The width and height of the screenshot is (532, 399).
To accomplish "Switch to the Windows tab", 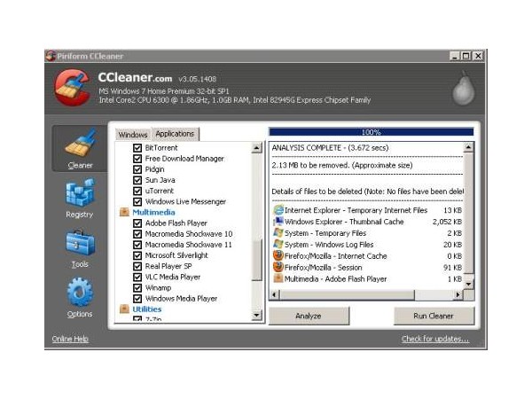I will click(132, 134).
